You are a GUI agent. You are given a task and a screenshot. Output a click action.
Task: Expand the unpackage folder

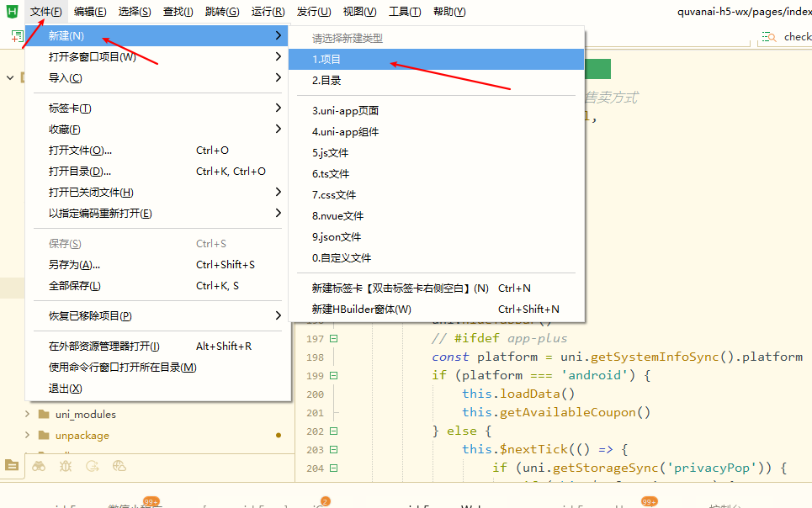click(27, 435)
